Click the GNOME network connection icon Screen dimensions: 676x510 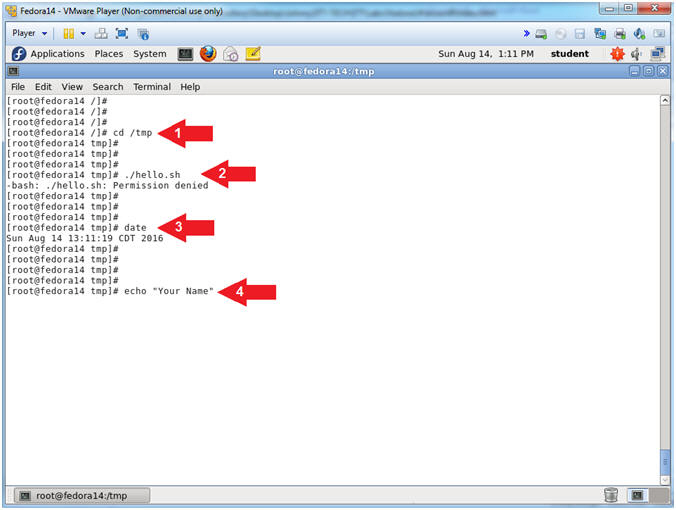[658, 54]
